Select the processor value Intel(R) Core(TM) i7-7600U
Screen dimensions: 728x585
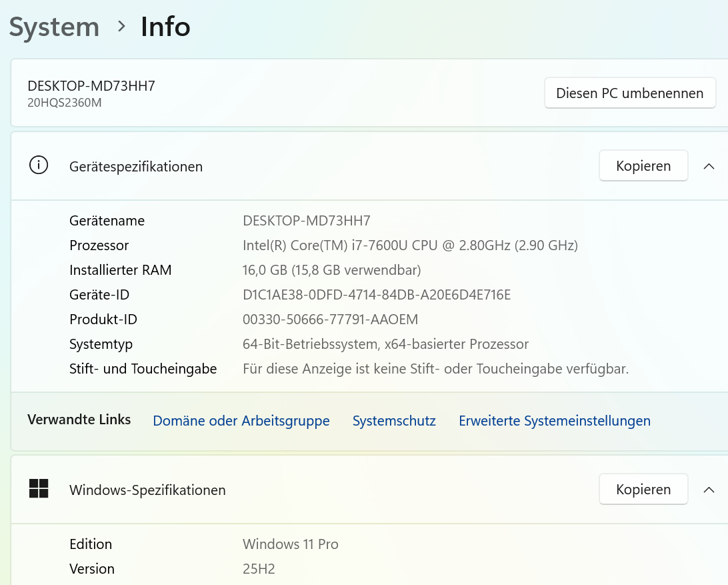pos(410,245)
